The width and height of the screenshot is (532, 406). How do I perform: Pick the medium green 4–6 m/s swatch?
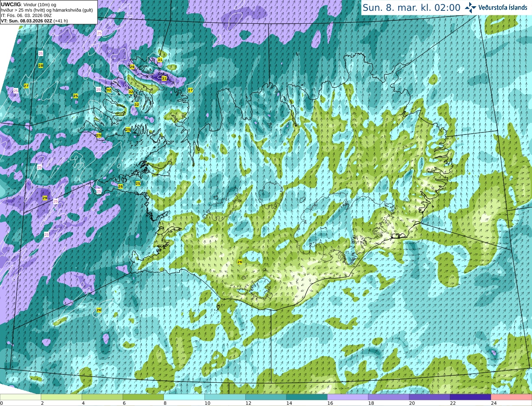click(x=102, y=397)
